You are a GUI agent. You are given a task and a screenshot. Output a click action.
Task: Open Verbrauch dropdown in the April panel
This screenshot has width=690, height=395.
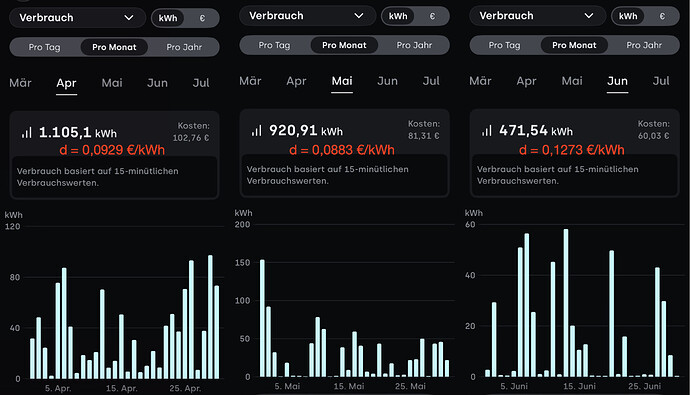77,18
